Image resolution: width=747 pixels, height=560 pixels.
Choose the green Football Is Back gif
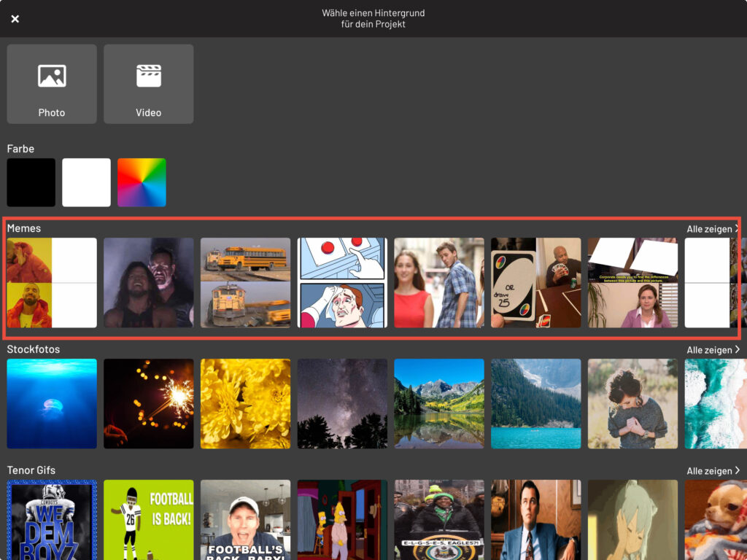[x=149, y=520]
